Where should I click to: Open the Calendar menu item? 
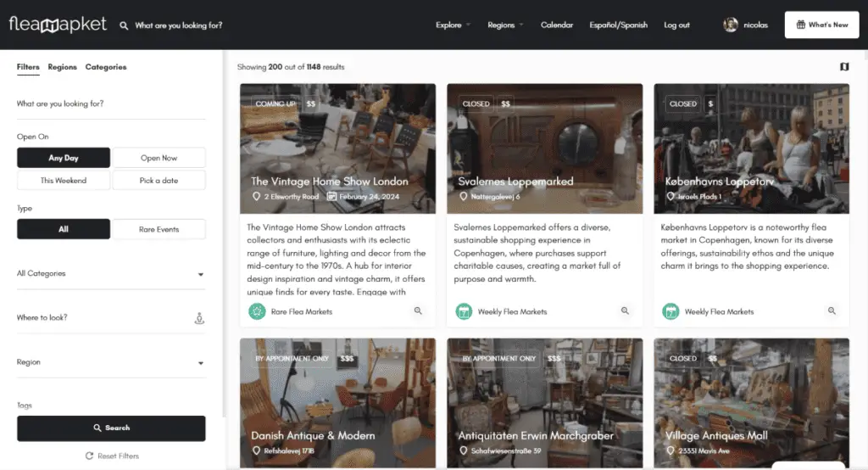(557, 25)
